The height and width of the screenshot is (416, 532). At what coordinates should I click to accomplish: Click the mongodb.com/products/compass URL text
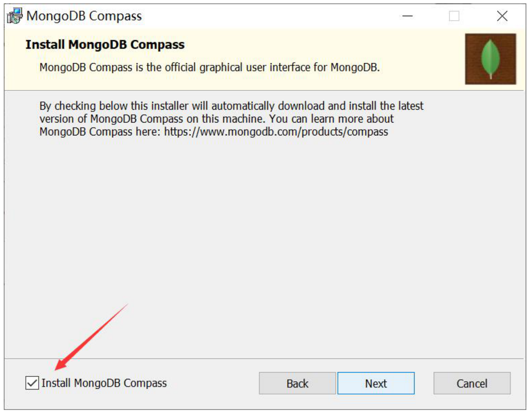pos(276,132)
